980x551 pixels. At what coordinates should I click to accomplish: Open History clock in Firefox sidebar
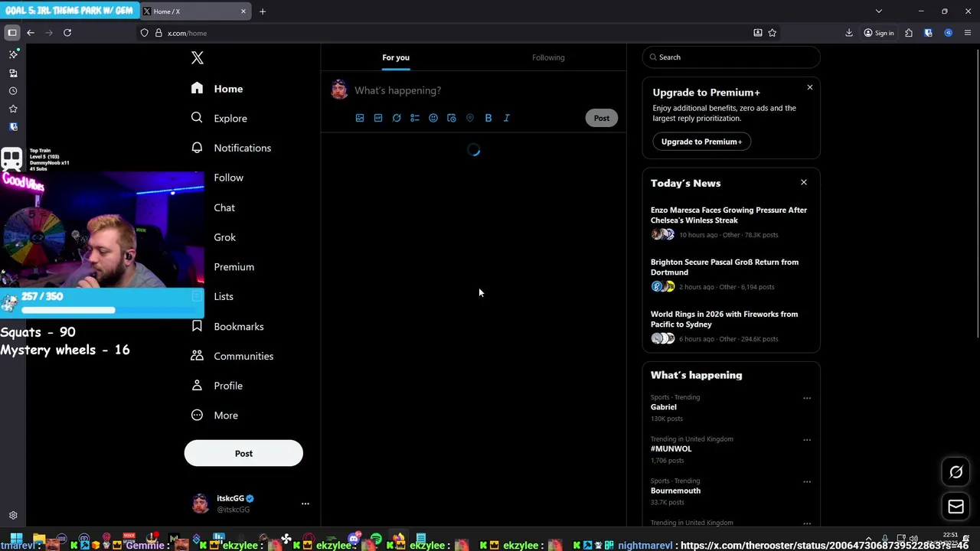click(13, 91)
